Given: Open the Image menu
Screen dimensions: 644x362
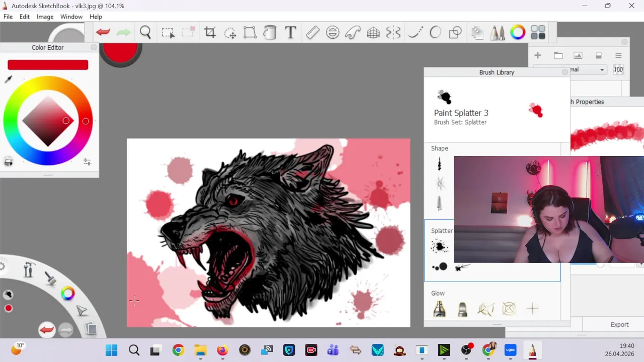Looking at the screenshot, I should tap(45, 17).
